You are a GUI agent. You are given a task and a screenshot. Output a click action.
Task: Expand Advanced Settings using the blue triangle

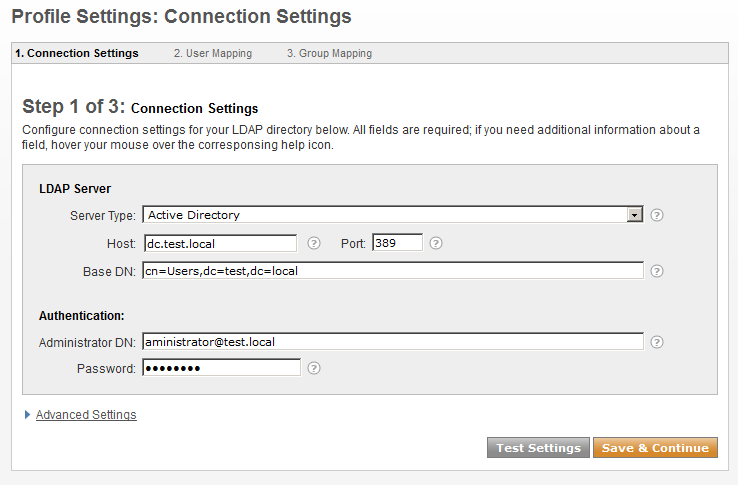click(x=27, y=414)
